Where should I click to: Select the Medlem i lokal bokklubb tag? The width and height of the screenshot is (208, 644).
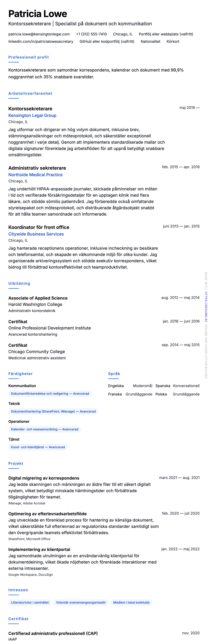pyautogui.click(x=131, y=603)
